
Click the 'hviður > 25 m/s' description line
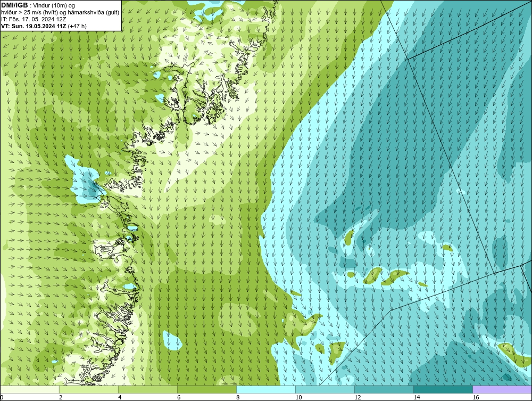[60, 12]
